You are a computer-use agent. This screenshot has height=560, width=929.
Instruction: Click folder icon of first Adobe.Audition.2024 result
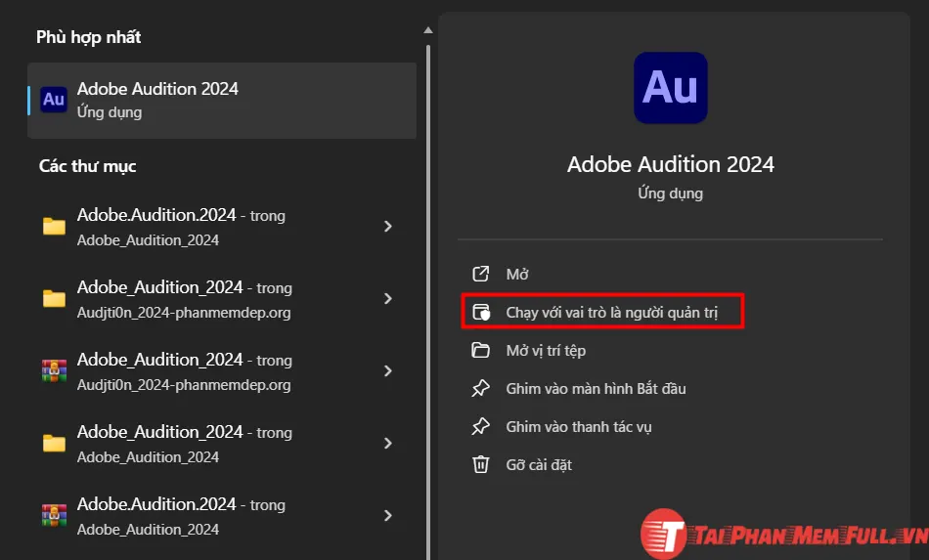(54, 226)
